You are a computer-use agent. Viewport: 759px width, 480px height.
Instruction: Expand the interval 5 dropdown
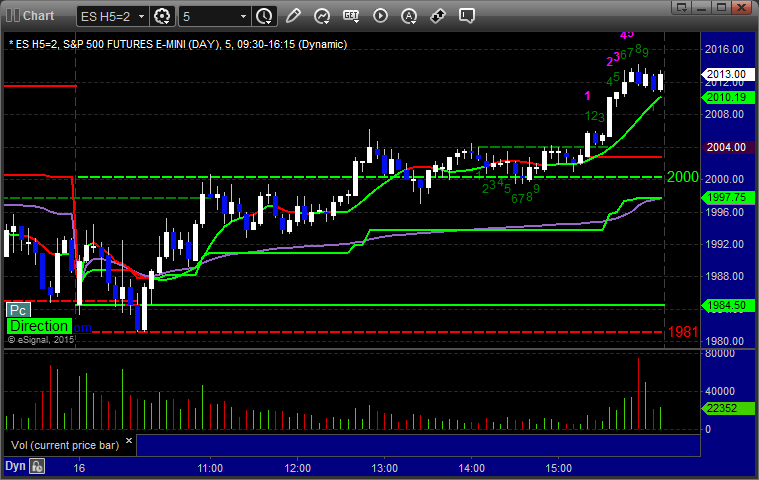[243, 16]
